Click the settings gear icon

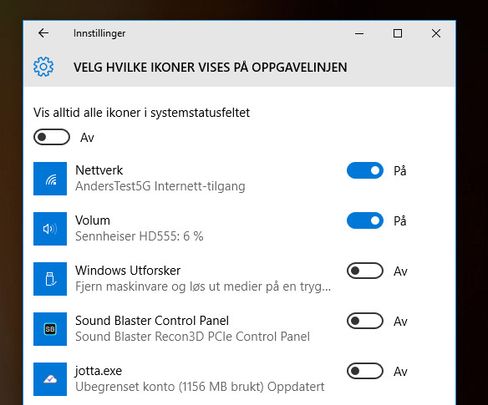click(43, 67)
